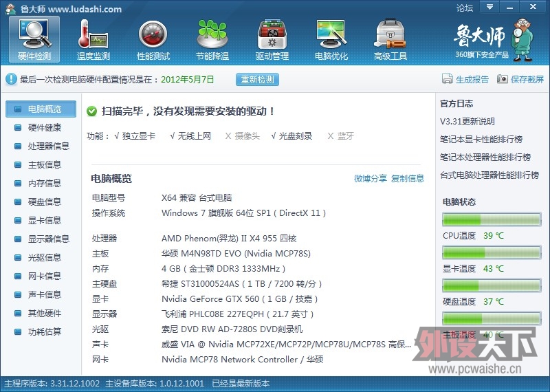Open the 节能降温 energy saving tool
Image resolution: width=550 pixels, height=392 pixels.
click(x=212, y=39)
